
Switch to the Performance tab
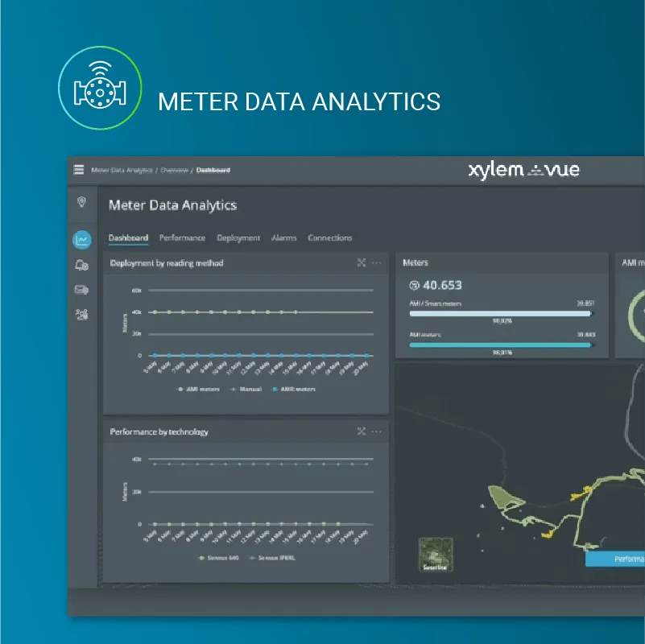pos(182,237)
